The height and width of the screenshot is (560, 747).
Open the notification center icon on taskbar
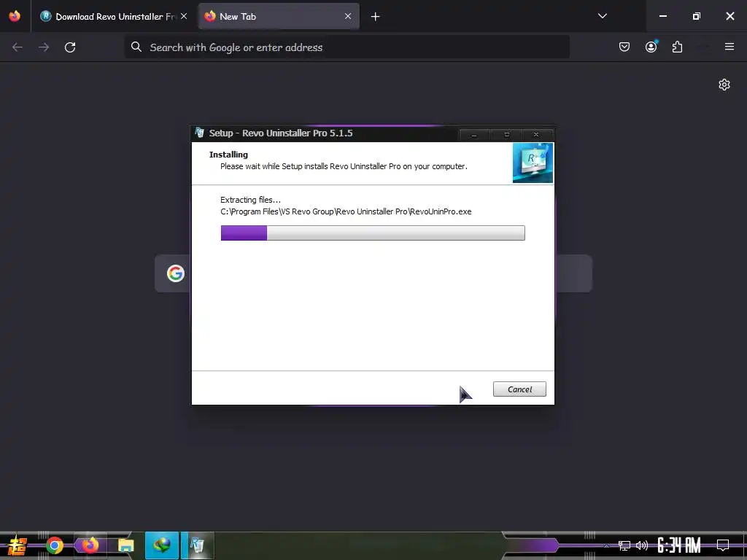723,545
